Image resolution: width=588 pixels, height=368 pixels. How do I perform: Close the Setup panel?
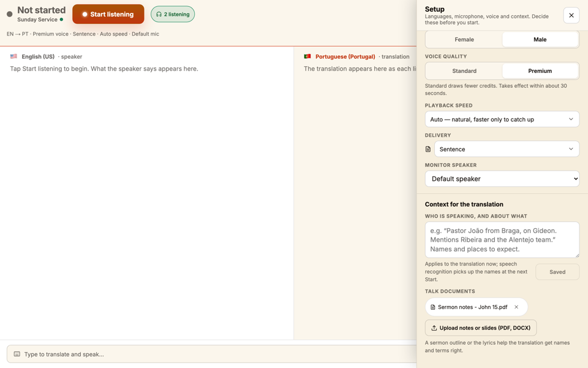[571, 15]
